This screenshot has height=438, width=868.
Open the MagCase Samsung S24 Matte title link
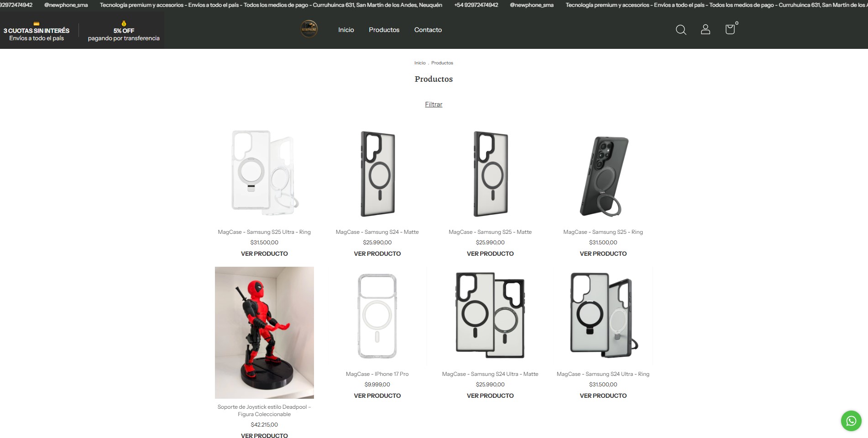tap(377, 232)
